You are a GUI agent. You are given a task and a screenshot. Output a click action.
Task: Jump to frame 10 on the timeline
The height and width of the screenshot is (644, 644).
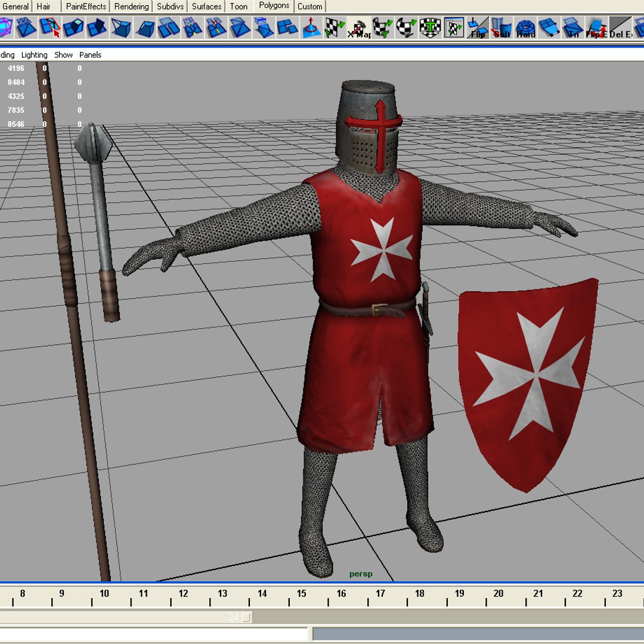(104, 593)
